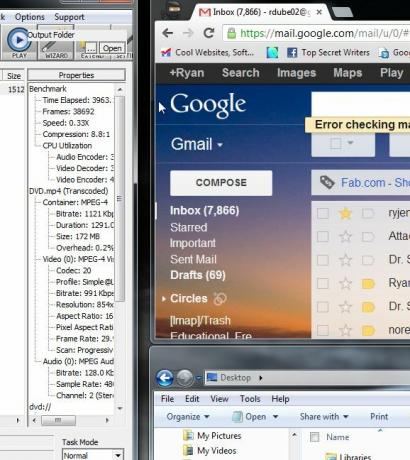Tick the checkbox for the nore email
Viewport: 410px width, 460px height.
(323, 331)
